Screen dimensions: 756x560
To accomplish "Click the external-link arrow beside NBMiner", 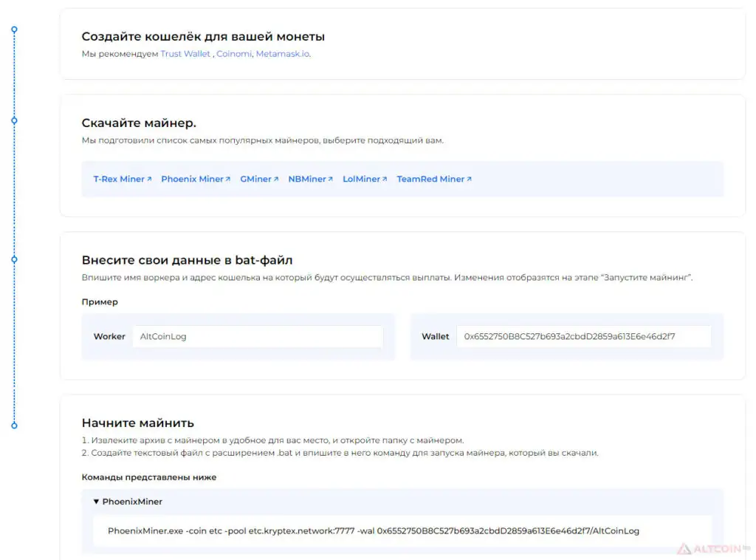I will tap(330, 179).
